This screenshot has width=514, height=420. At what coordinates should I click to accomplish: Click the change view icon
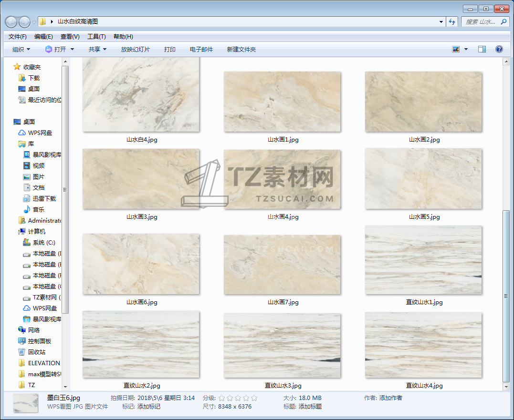click(x=456, y=49)
